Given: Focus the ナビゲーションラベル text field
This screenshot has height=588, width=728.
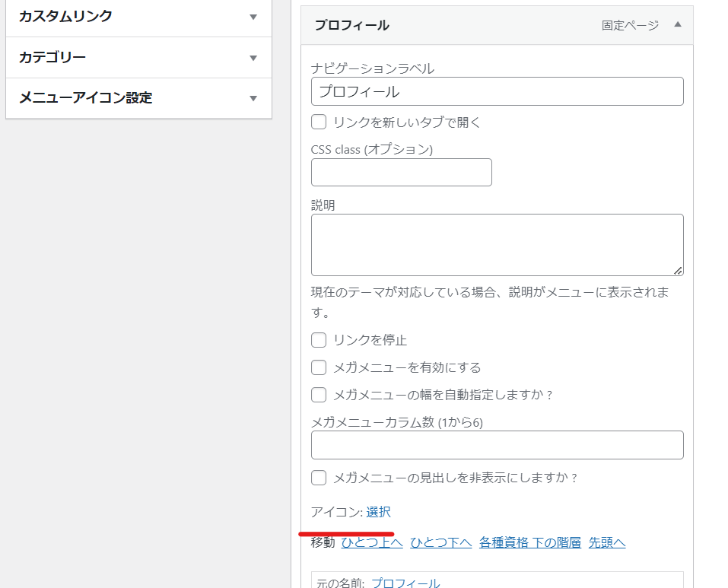Looking at the screenshot, I should coord(498,91).
